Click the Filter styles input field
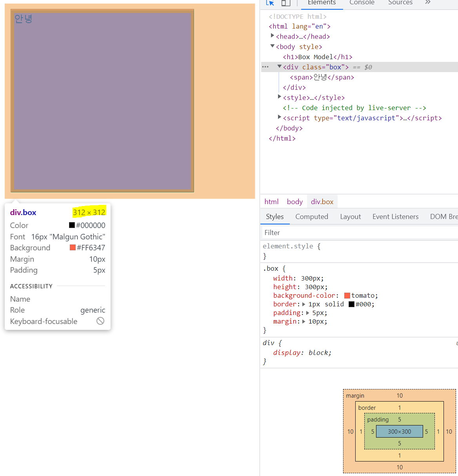This screenshot has width=458, height=476. pyautogui.click(x=359, y=233)
